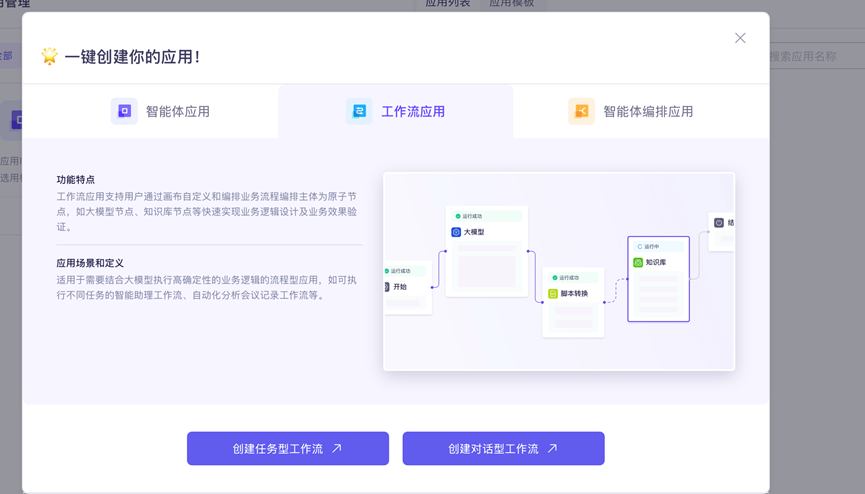The width and height of the screenshot is (865, 494).
Task: Click 脚本转换 node icon in preview
Action: [553, 294]
